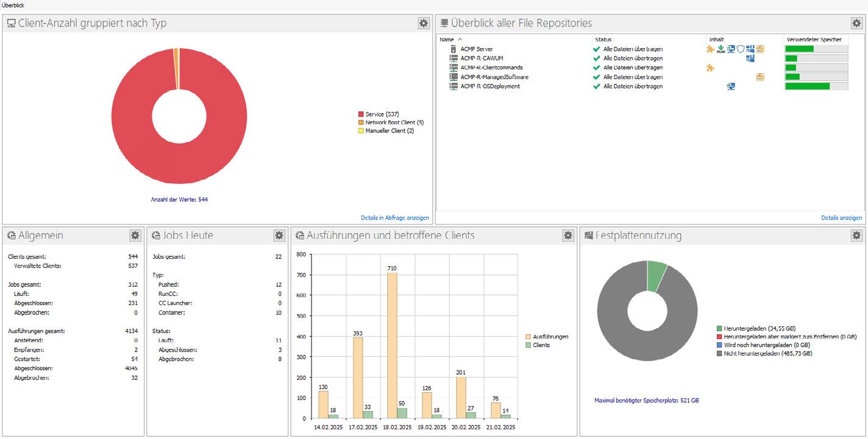Image resolution: width=868 pixels, height=439 pixels.
Task: Click the Windows tiles icon in ACMP-R-CAWUM row
Action: coord(750,58)
